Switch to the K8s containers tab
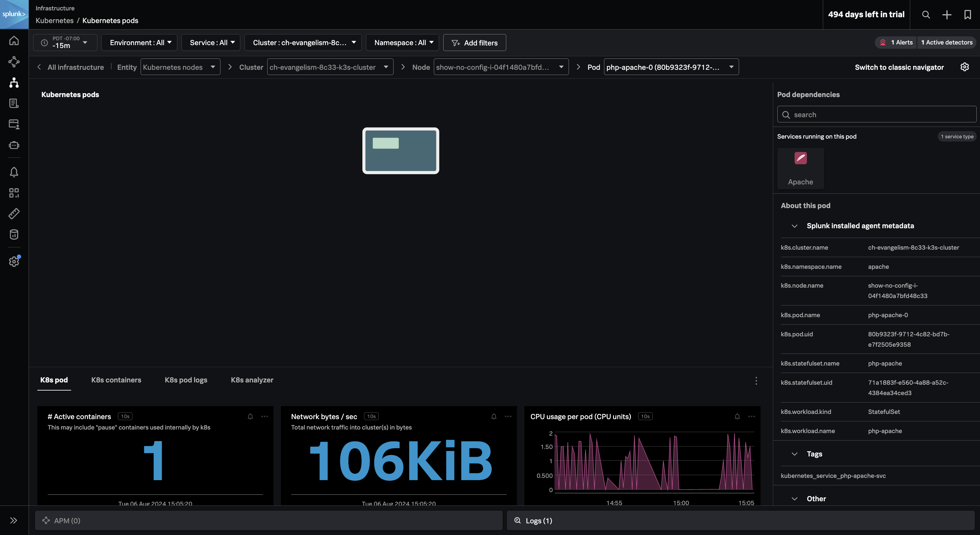This screenshot has height=535, width=980. tap(116, 380)
